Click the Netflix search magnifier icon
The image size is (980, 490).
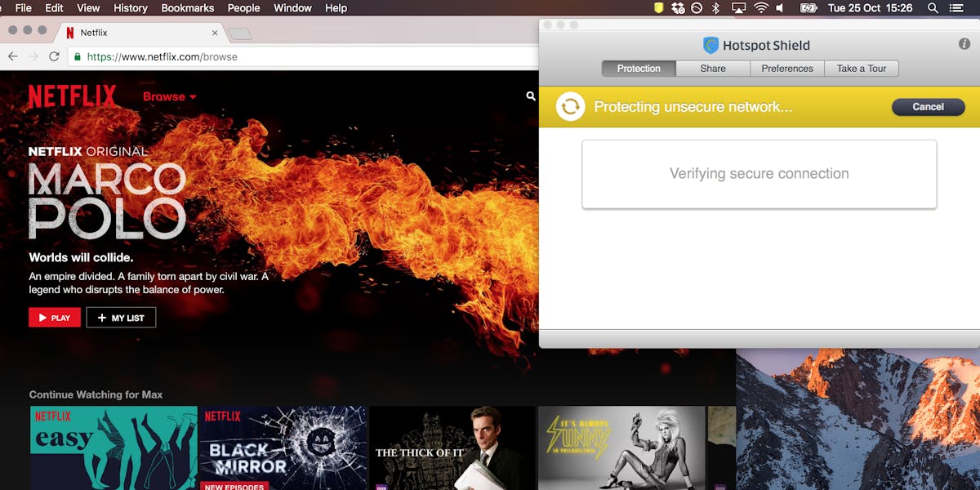click(531, 96)
